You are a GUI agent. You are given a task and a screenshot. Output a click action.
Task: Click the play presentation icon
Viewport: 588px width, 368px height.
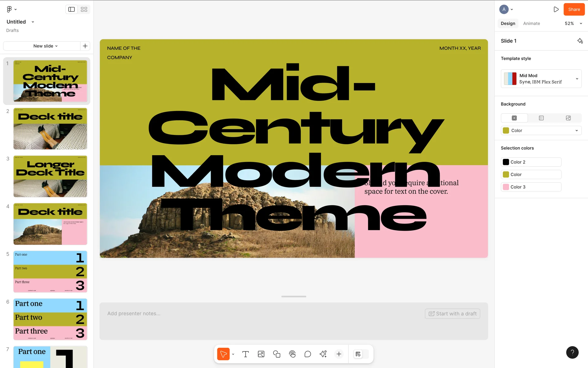click(556, 10)
